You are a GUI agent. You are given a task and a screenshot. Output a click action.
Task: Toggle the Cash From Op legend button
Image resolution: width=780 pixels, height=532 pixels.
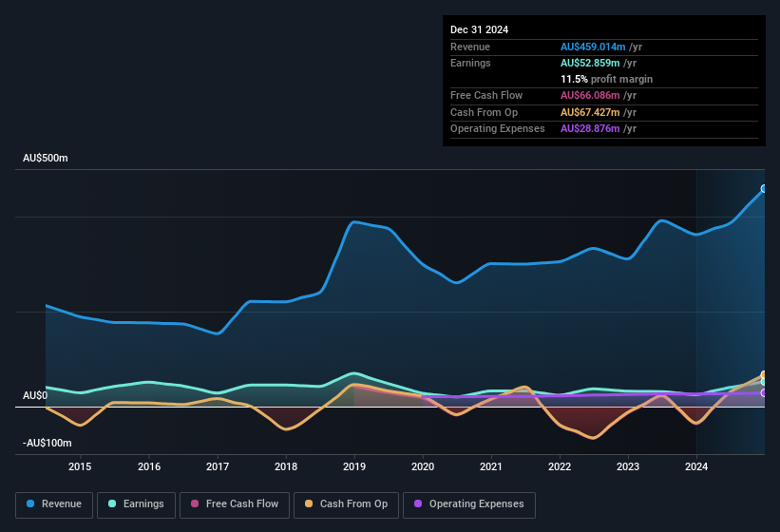tap(346, 504)
